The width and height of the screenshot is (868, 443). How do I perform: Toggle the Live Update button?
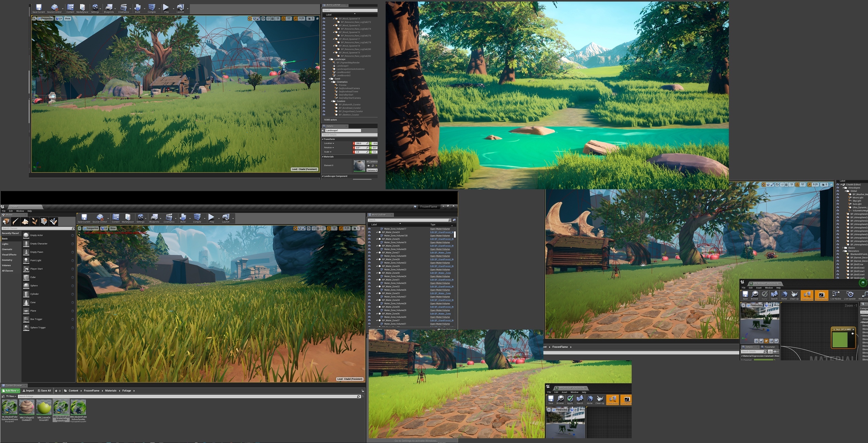pyautogui.click(x=850, y=295)
